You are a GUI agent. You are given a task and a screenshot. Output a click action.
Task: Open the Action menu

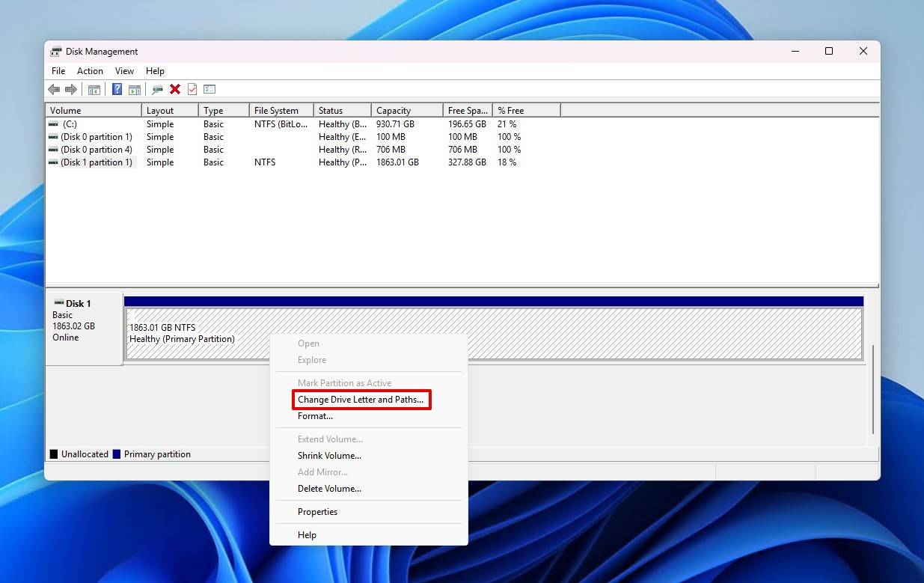90,71
